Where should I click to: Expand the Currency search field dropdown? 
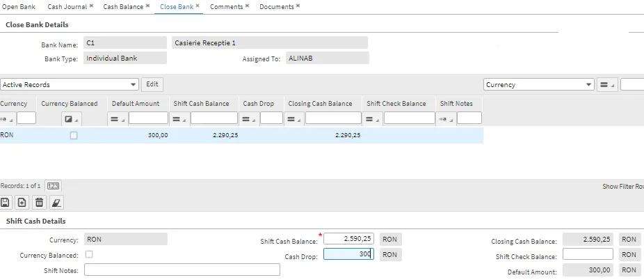coord(589,85)
